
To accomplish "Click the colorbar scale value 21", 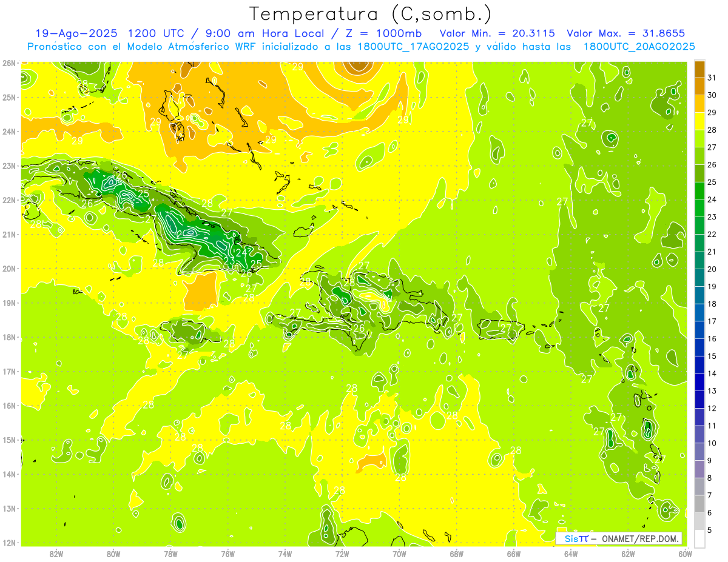I will click(712, 252).
